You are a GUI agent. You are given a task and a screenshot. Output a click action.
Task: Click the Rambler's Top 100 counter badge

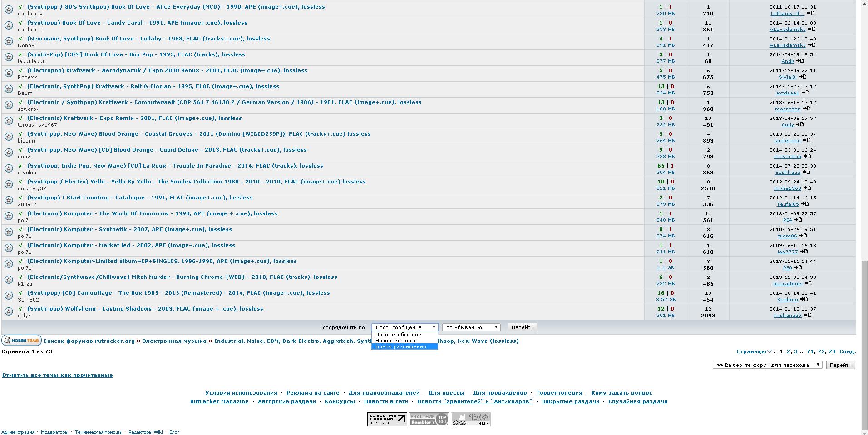click(429, 419)
